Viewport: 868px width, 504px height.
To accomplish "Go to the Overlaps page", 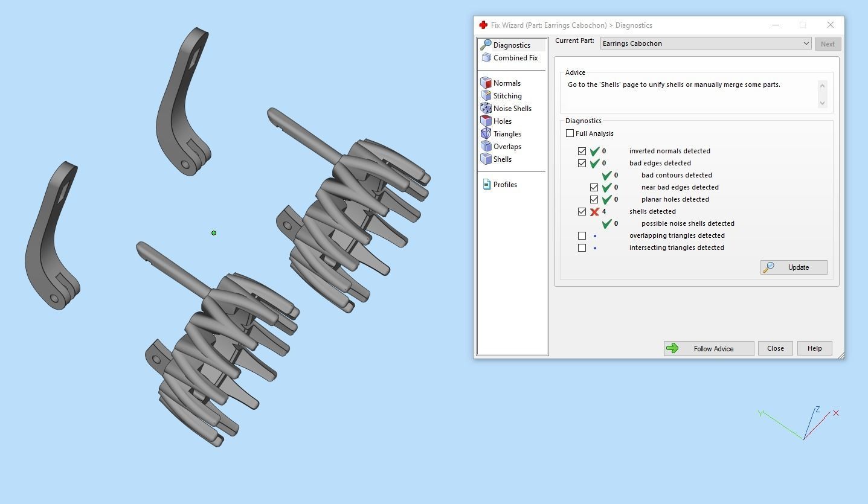I will [507, 147].
